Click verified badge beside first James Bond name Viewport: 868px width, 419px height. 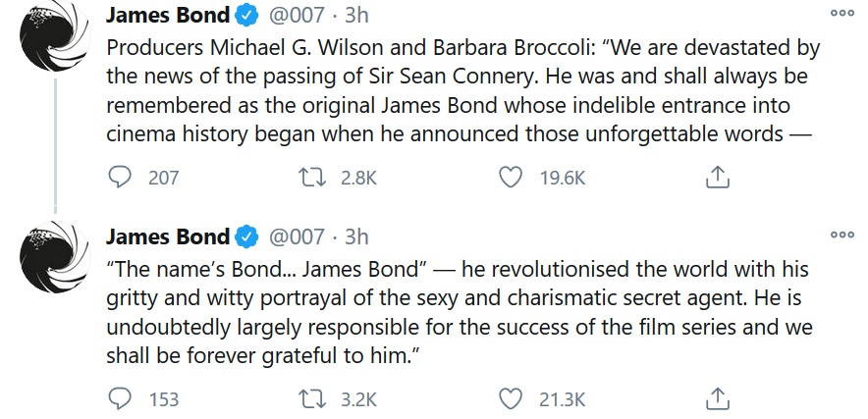[247, 16]
